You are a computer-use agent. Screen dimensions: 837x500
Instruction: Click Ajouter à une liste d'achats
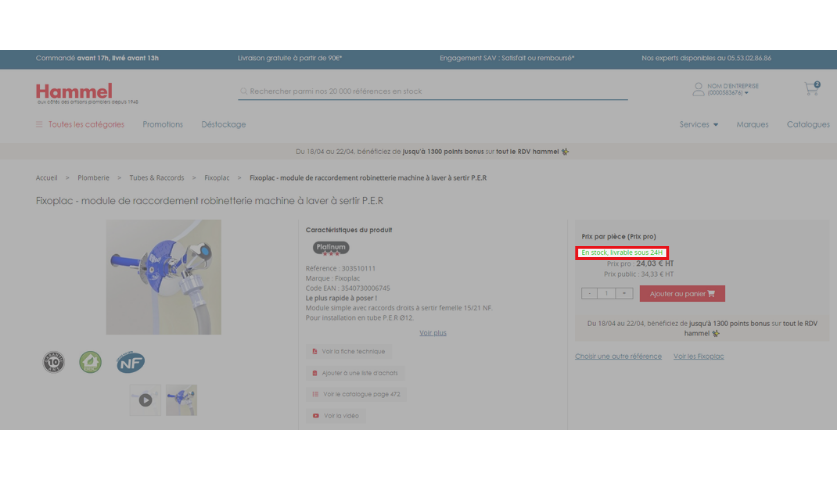(x=355, y=373)
